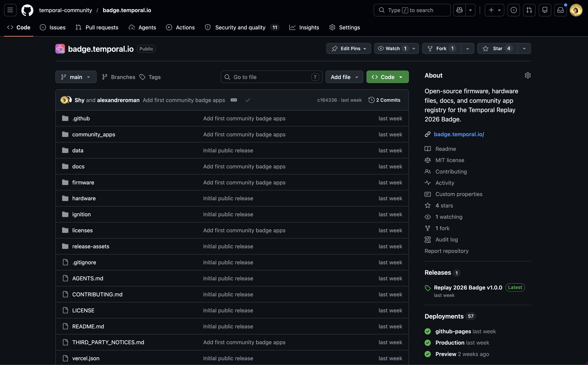This screenshot has width=588, height=365.
Task: Click the Preview deployment success icon
Action: (x=428, y=354)
